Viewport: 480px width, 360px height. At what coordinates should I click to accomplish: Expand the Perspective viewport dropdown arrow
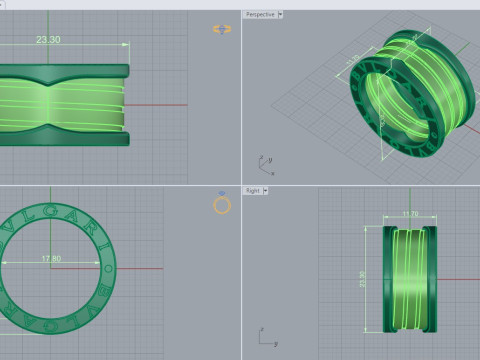pos(280,14)
